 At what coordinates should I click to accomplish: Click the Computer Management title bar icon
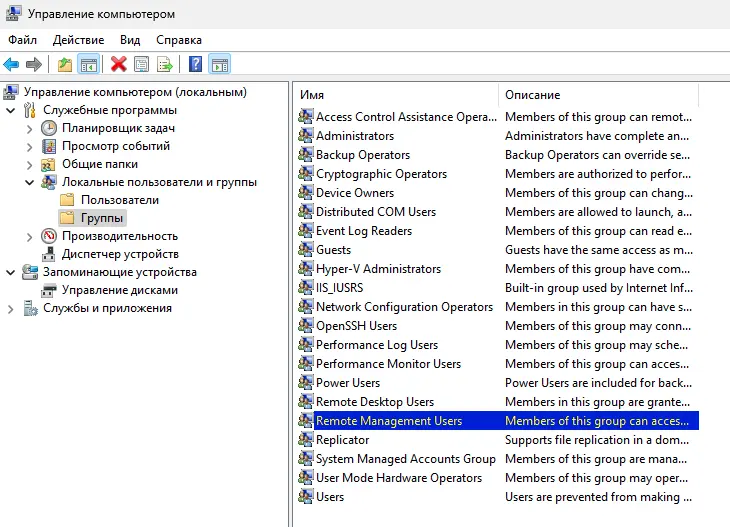13,14
